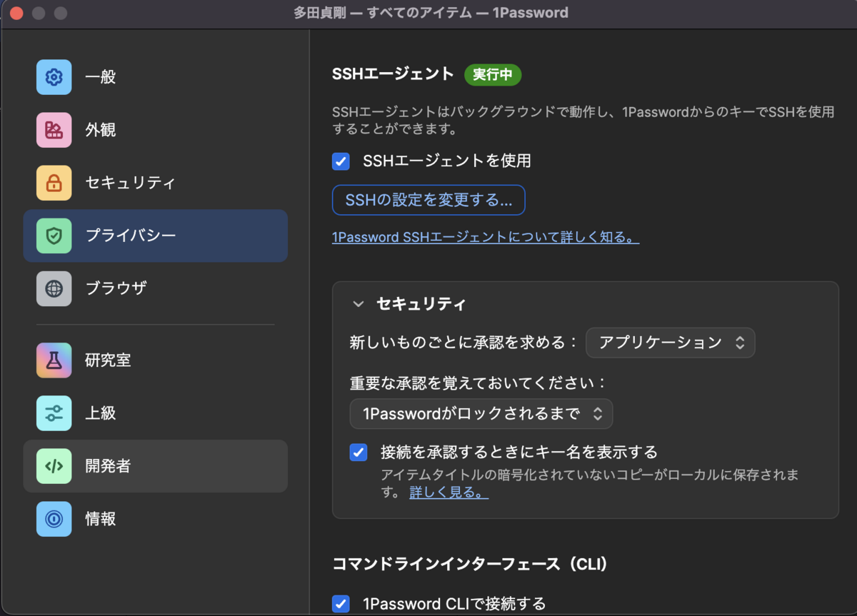
Task: Click the 1Password logo icon for 情報
Action: 54,519
